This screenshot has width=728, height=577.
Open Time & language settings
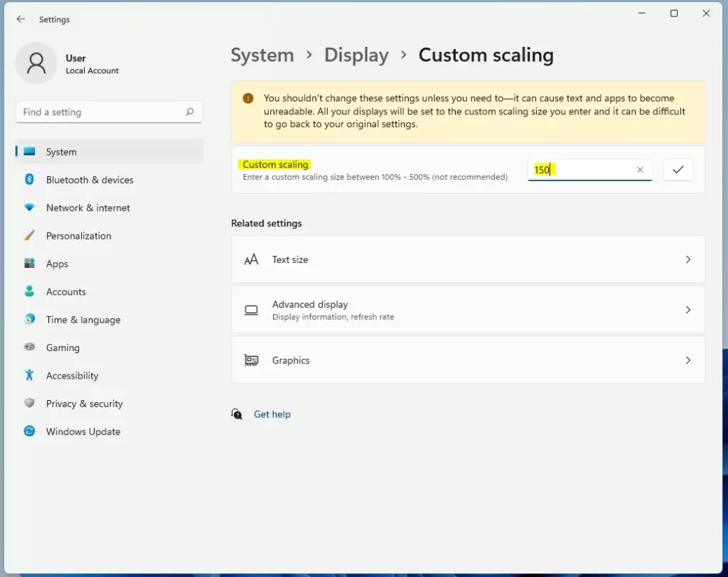tap(109, 319)
